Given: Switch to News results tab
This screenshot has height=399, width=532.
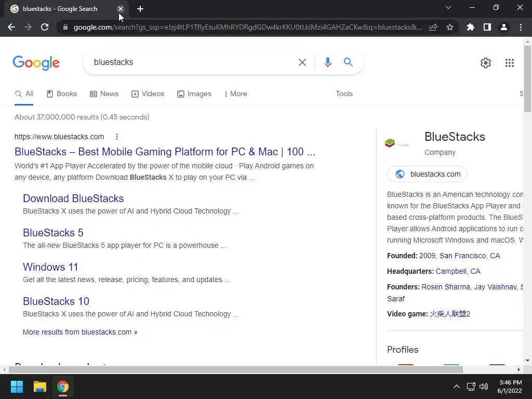Looking at the screenshot, I should (104, 94).
